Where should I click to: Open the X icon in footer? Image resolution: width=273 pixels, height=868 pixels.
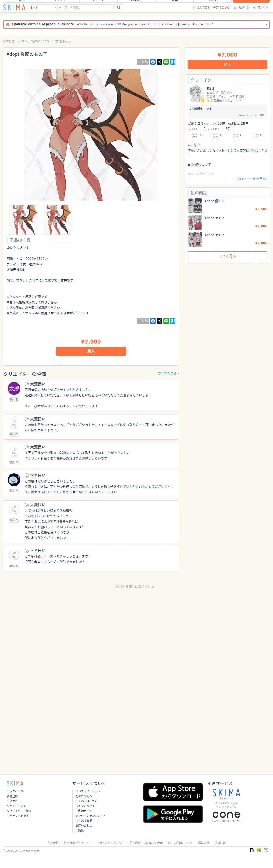click(266, 850)
